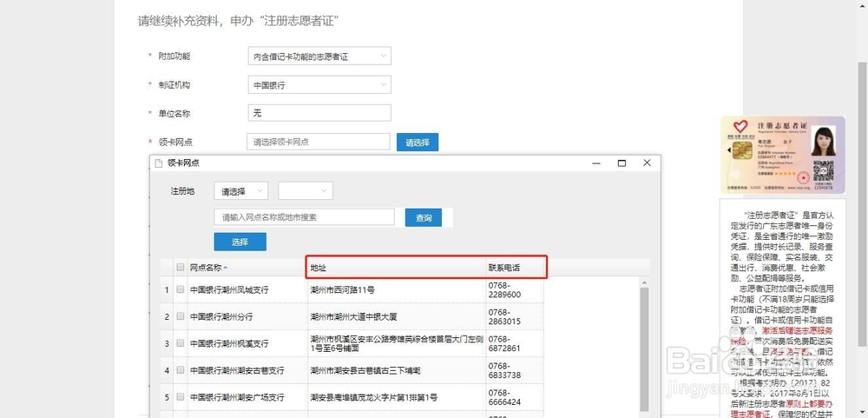
Task: Click phone number 0768-2289600
Action: (504, 290)
